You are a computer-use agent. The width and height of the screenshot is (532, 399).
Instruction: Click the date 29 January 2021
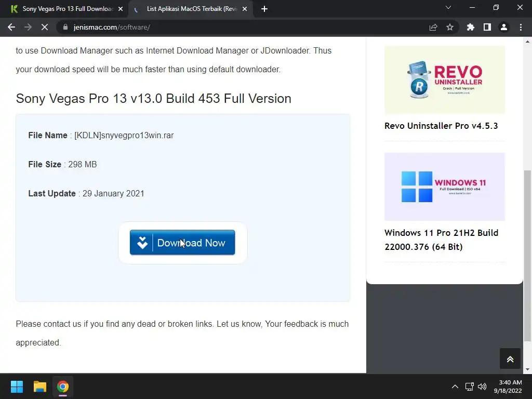coord(113,193)
